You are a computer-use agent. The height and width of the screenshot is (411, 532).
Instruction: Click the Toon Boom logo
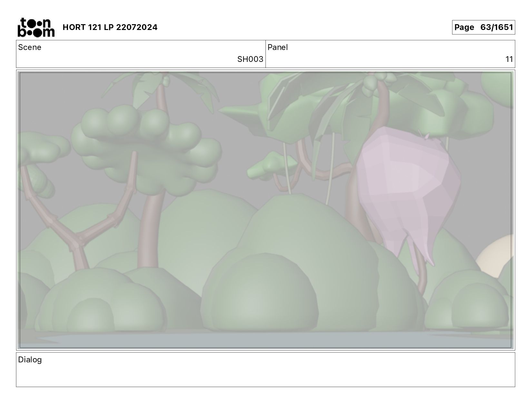36,27
